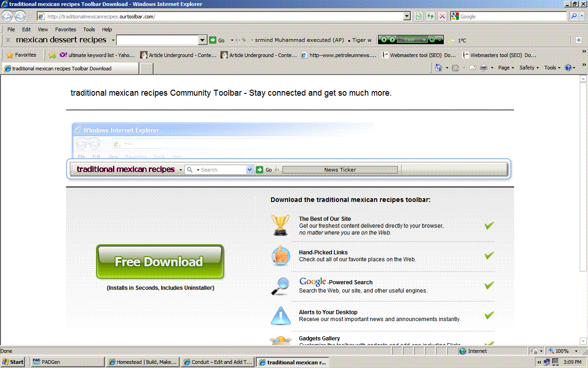
Task: Click the blue Help question mark icon
Action: pyautogui.click(x=568, y=68)
